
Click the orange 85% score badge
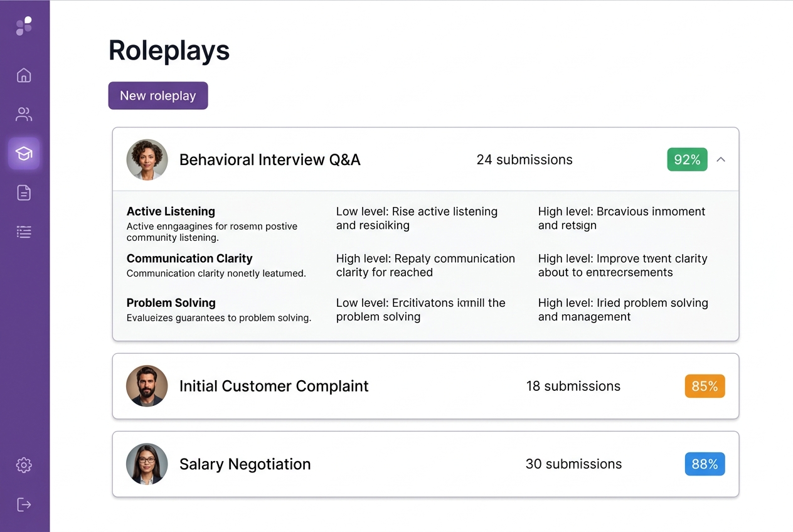705,386
